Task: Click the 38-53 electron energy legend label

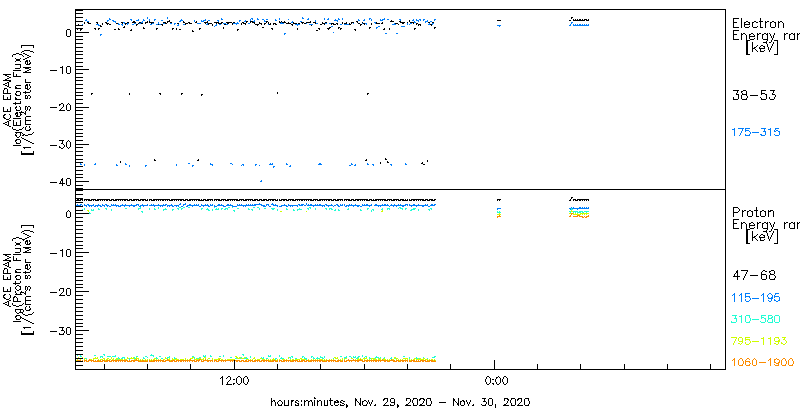Action: coord(754,95)
